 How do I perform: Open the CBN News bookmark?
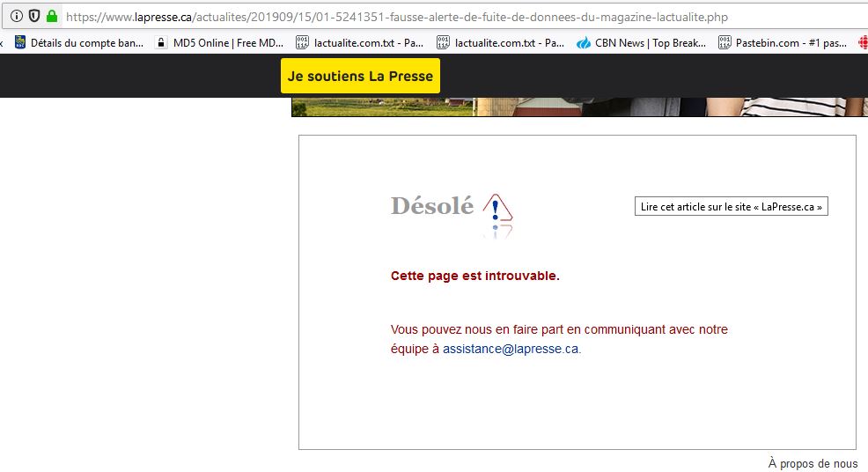[641, 42]
